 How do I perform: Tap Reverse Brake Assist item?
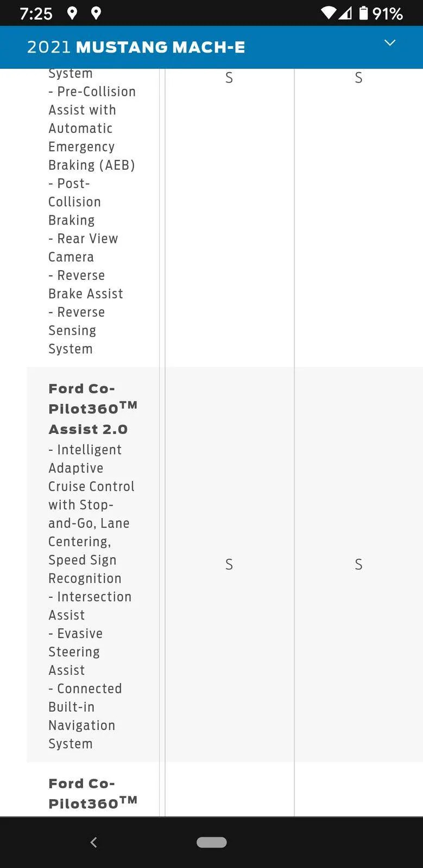(86, 284)
